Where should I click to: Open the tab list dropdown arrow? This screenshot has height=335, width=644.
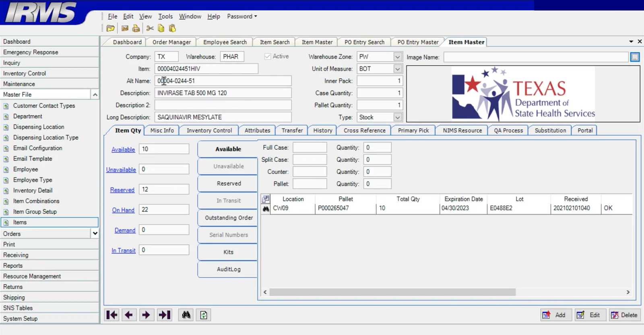631,41
